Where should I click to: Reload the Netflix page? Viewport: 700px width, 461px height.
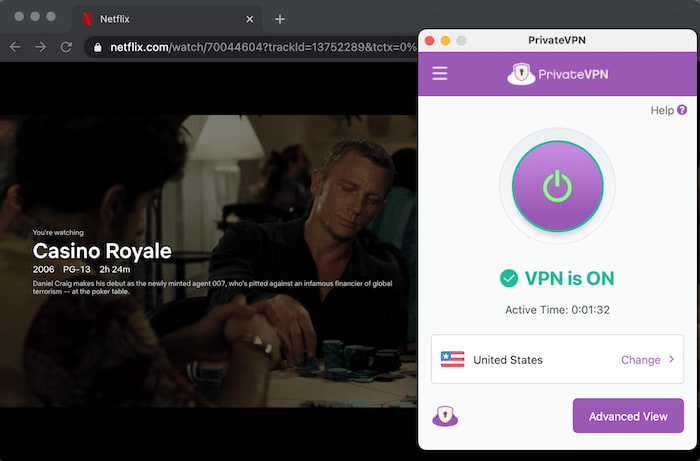tap(66, 47)
